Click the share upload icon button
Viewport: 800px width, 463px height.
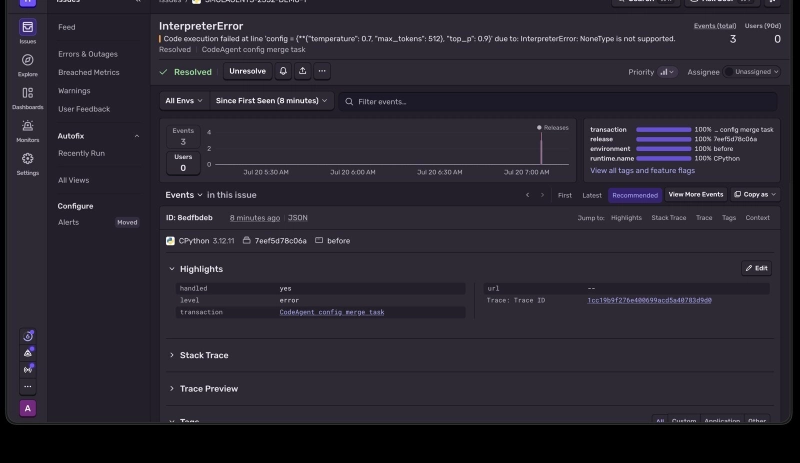pos(303,71)
